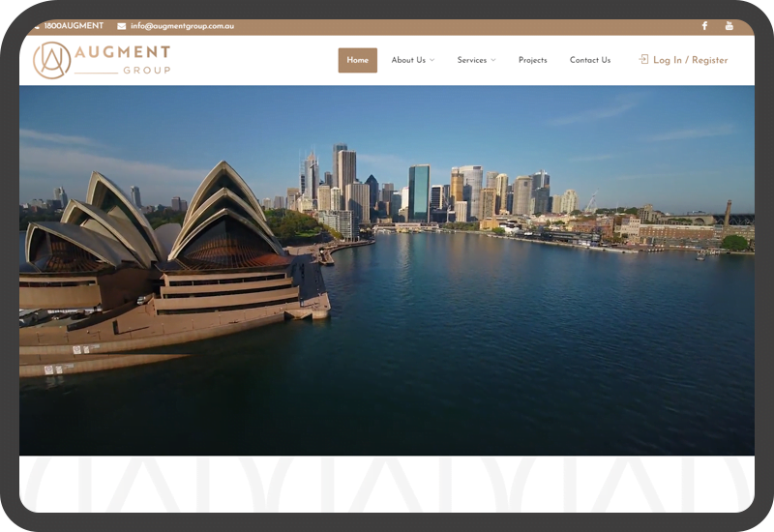This screenshot has width=774, height=532.
Task: Open the Services menu item
Action: click(471, 60)
